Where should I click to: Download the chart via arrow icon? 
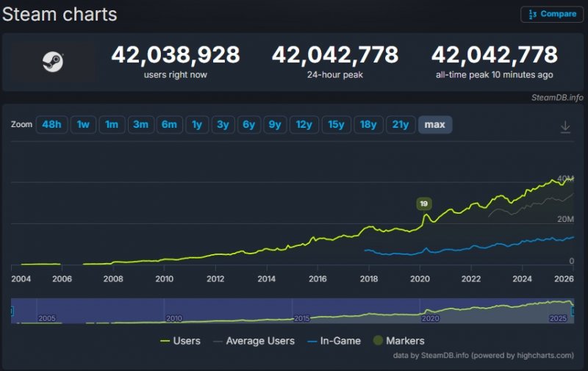pos(565,127)
